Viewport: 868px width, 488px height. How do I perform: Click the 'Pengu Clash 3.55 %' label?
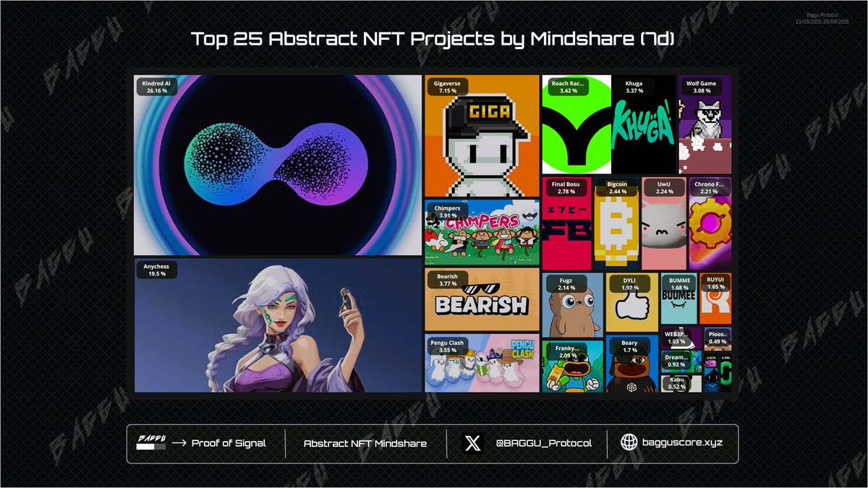[x=448, y=347]
